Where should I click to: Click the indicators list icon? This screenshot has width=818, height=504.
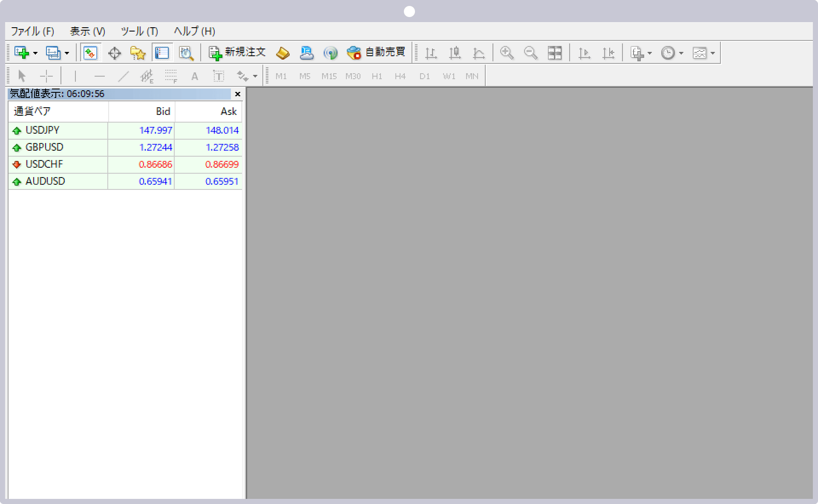(637, 53)
